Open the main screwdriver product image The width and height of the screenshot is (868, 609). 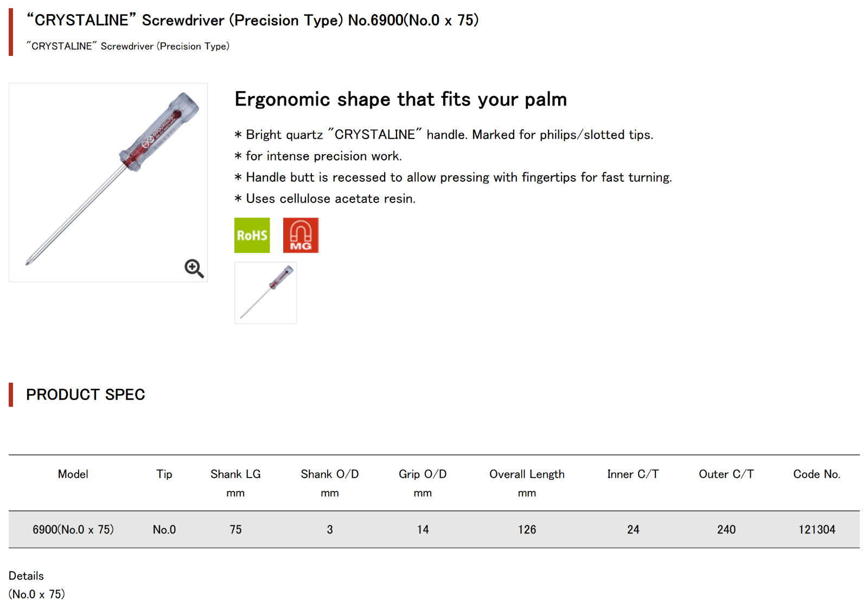[108, 182]
